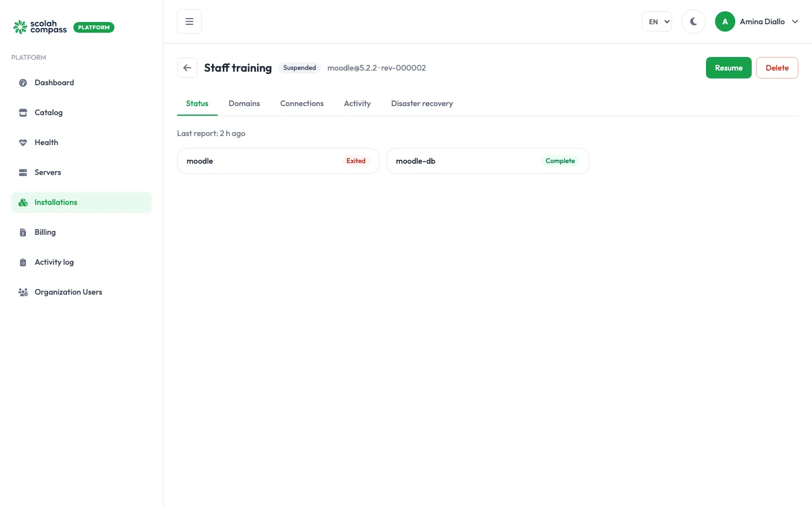Click the moodle@5.2.2 · rev-000002 version text
This screenshot has height=508, width=812.
click(x=377, y=68)
